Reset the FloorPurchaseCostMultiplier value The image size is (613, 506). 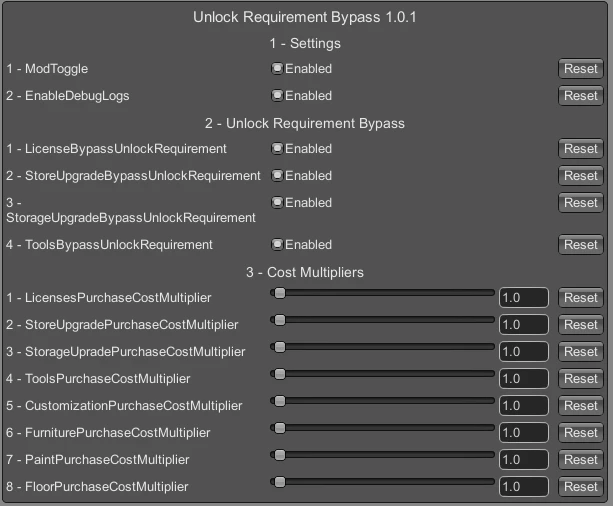click(x=581, y=487)
